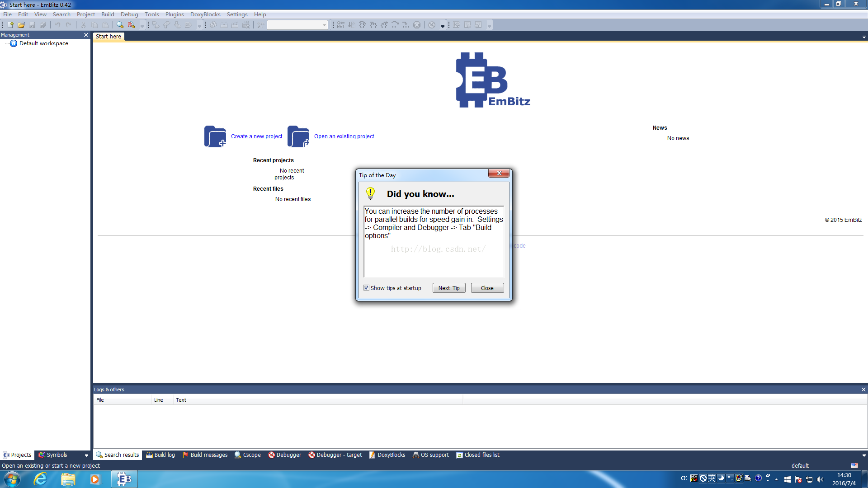Switch to the Symbols tab

tap(53, 455)
